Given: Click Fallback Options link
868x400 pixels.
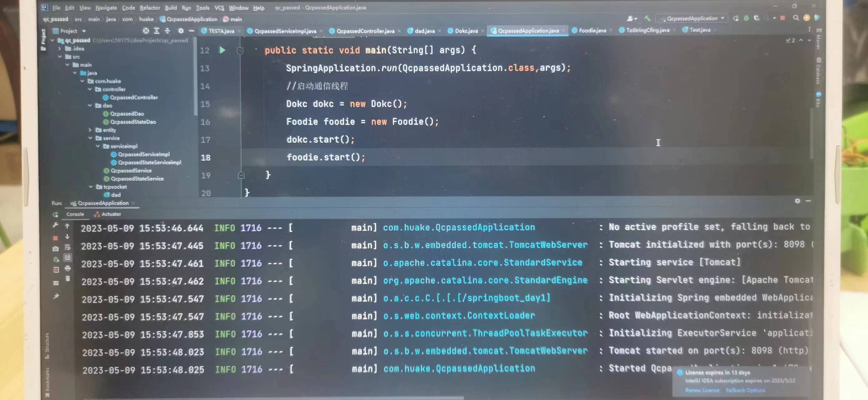Looking at the screenshot, I should 745,390.
